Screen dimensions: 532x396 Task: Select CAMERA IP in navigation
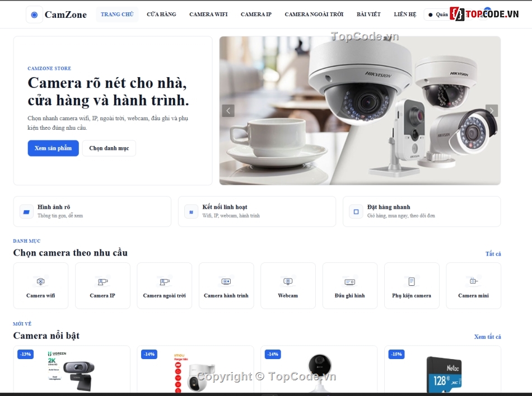256,15
